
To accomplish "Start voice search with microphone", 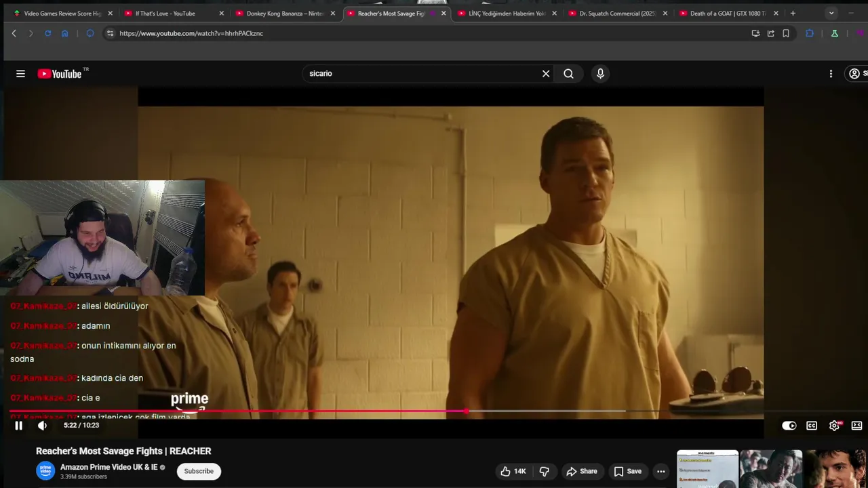I will point(600,74).
